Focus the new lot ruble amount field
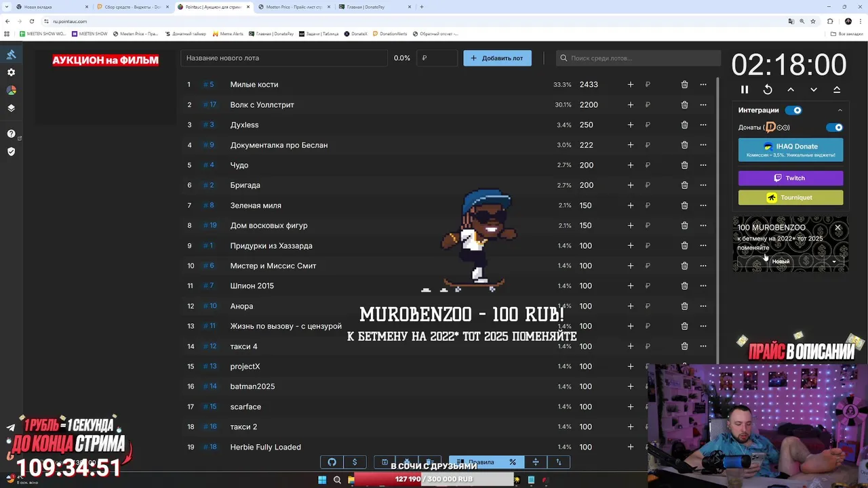The height and width of the screenshot is (488, 868). coord(437,58)
